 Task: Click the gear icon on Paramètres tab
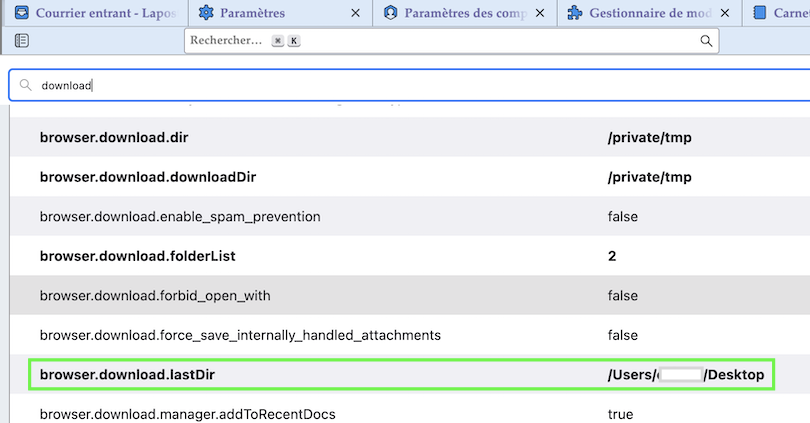pyautogui.click(x=206, y=13)
